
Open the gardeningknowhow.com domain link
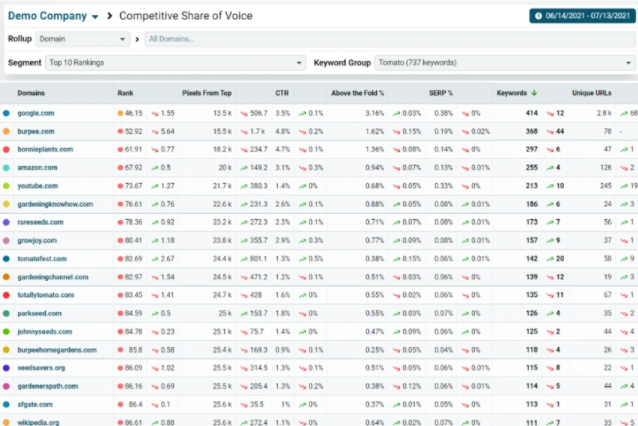(55, 204)
